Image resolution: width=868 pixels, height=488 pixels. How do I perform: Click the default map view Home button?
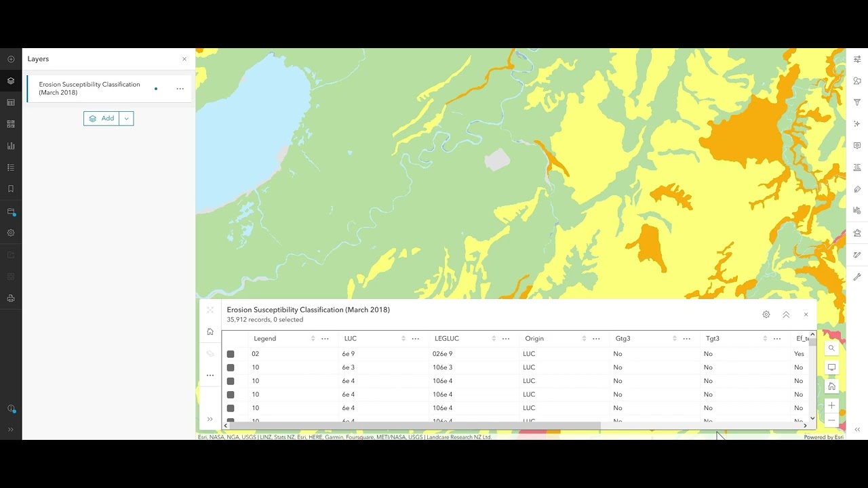pos(831,386)
